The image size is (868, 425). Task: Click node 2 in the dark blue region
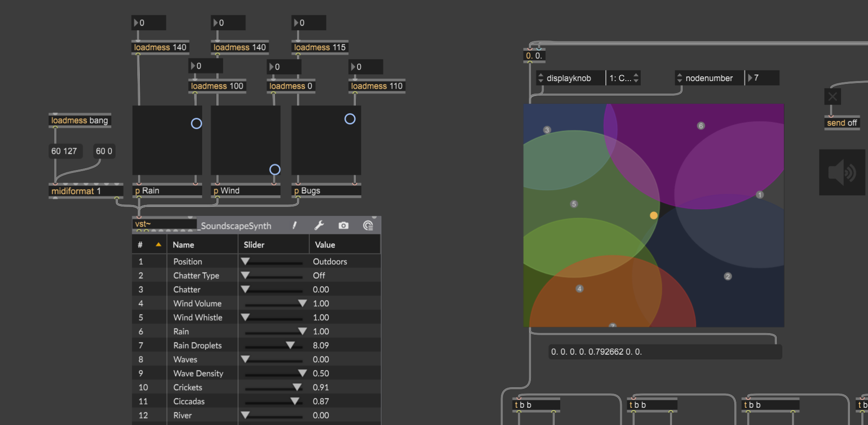[x=728, y=276]
